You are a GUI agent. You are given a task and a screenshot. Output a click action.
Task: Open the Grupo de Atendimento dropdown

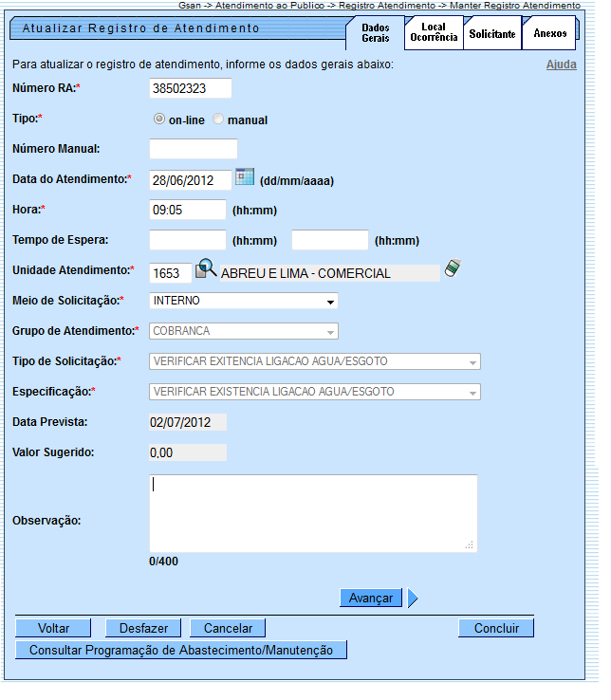pyautogui.click(x=244, y=331)
